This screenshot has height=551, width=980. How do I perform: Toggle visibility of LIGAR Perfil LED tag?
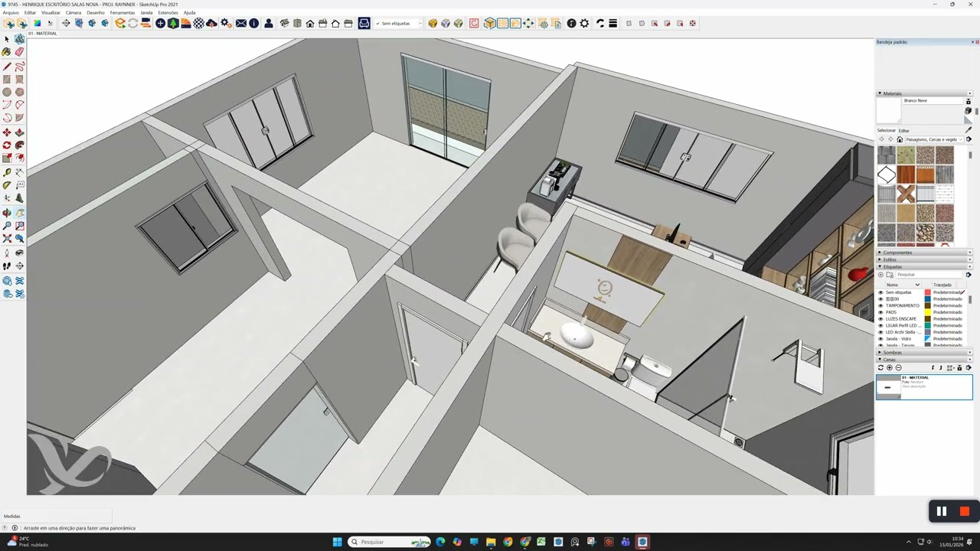(x=880, y=325)
